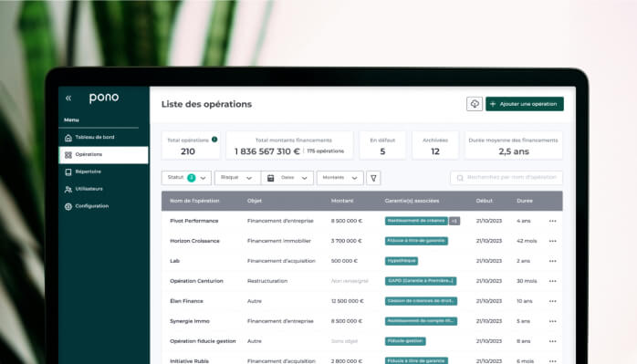Image resolution: width=637 pixels, height=364 pixels.
Task: Open the Risque filter dropdown
Action: pyautogui.click(x=237, y=178)
